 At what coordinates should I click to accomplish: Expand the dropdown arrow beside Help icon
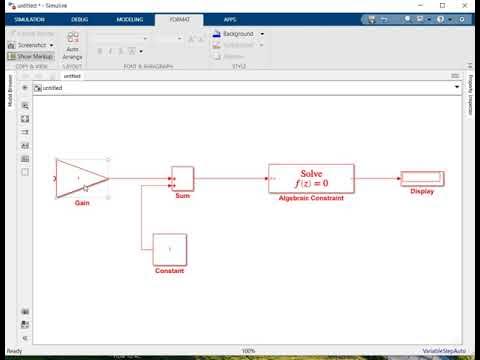(x=450, y=20)
